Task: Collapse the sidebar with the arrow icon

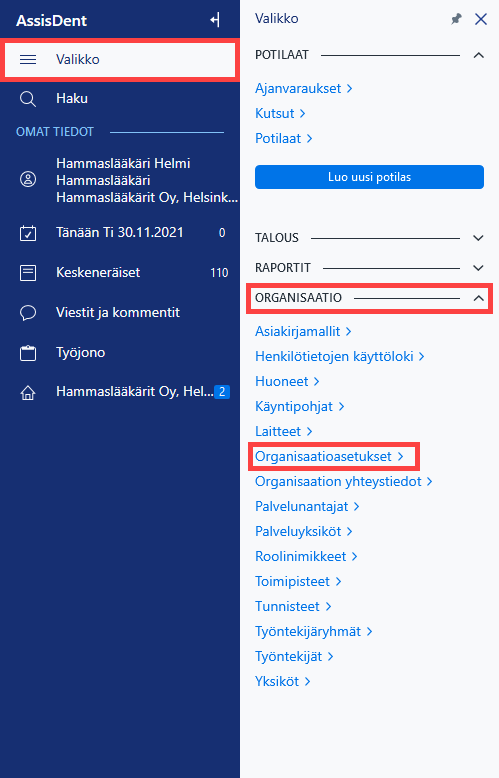Action: click(215, 20)
